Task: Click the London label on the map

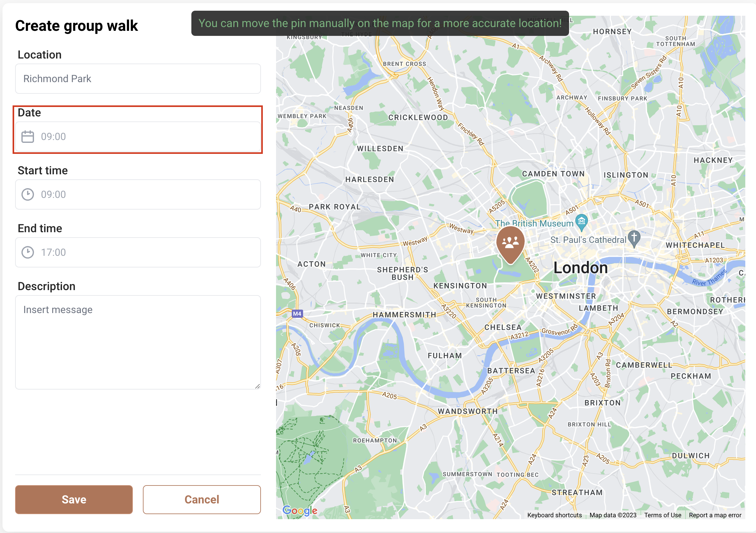Action: coord(580,268)
